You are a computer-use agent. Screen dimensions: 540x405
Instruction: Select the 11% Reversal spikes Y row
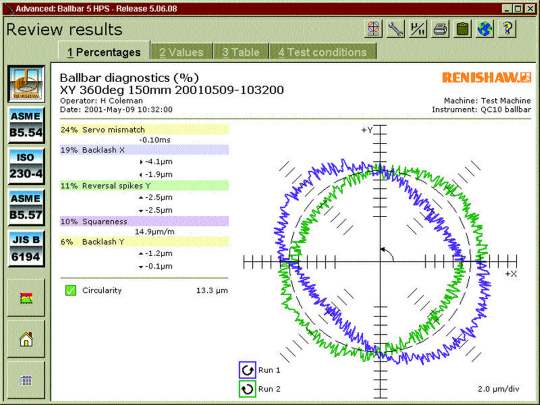tap(144, 186)
